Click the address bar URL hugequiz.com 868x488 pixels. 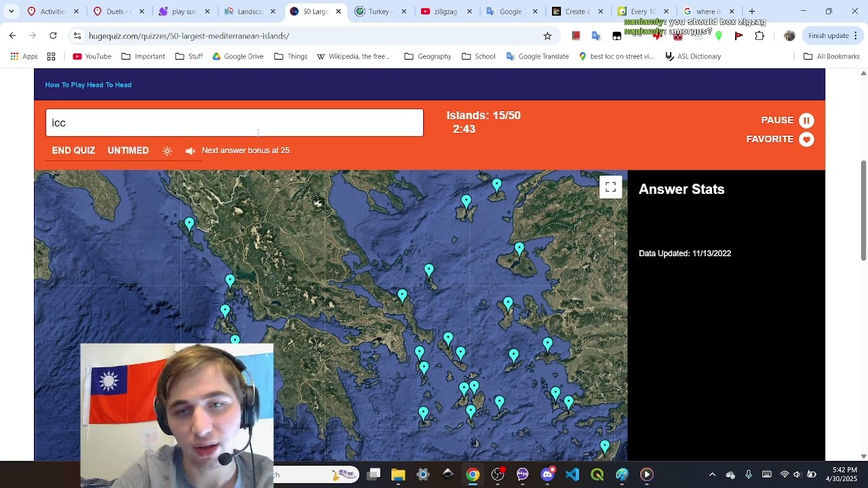(189, 36)
